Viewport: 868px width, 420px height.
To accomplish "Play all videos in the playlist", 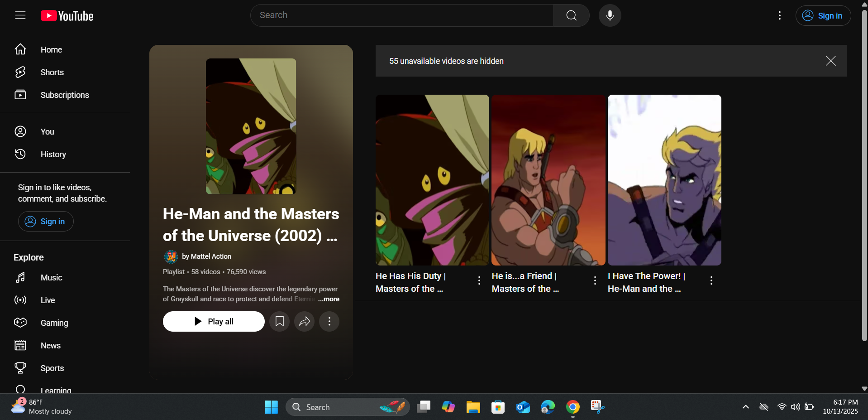I will (214, 321).
